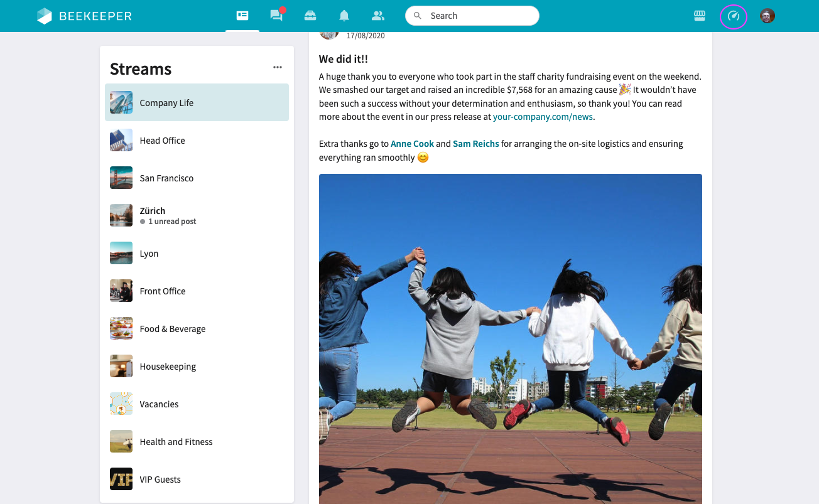Open the people directory icon
Image resolution: width=819 pixels, height=504 pixels.
[x=377, y=16]
